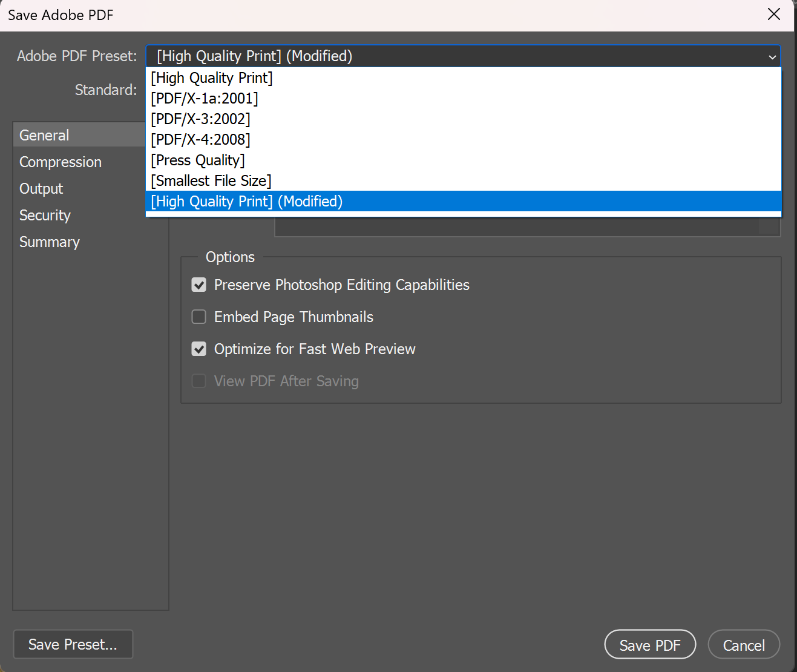Choose [PDF/X-1a:2001] from the preset list
Screen dimensions: 797x672
point(464,99)
